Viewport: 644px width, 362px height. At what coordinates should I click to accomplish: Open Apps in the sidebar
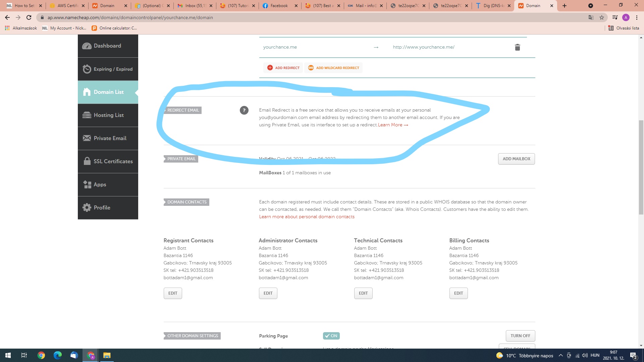[108, 185]
